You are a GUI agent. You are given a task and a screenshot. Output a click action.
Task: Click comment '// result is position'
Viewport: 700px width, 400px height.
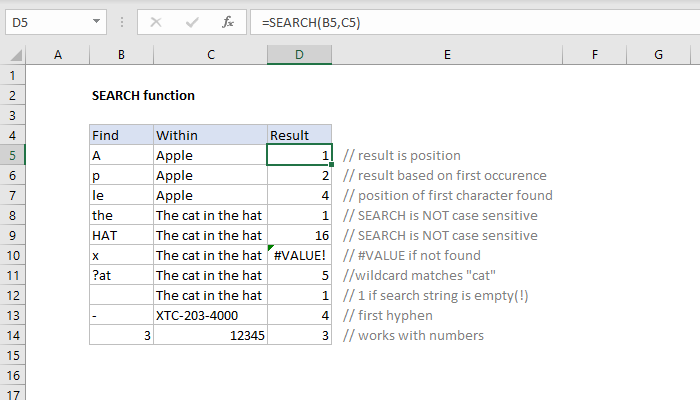tap(402, 155)
